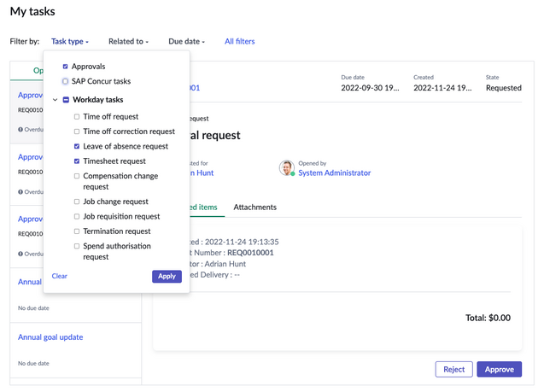Switch to the Attachments tab
The image size is (544, 392).
click(x=255, y=207)
